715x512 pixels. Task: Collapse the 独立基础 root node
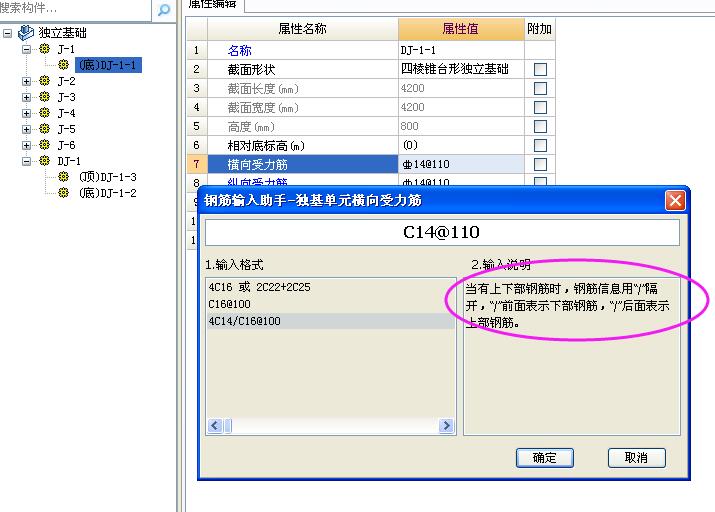(7, 33)
